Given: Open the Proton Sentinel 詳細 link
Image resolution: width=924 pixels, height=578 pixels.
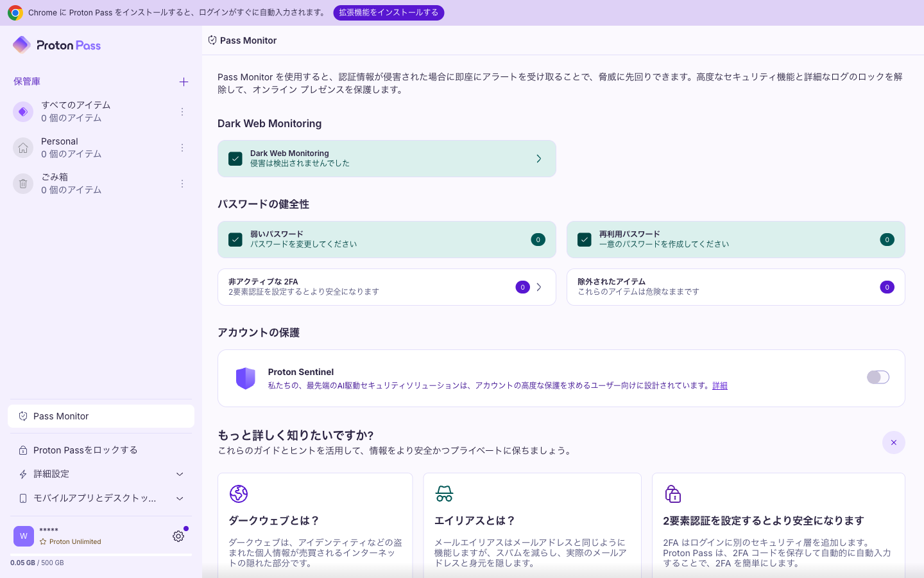Looking at the screenshot, I should (720, 385).
